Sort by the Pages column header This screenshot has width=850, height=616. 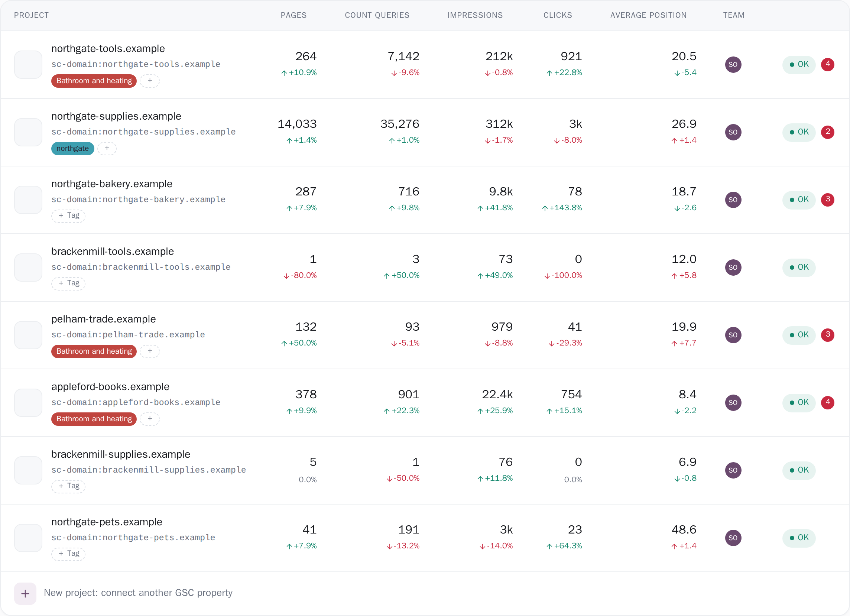click(293, 15)
